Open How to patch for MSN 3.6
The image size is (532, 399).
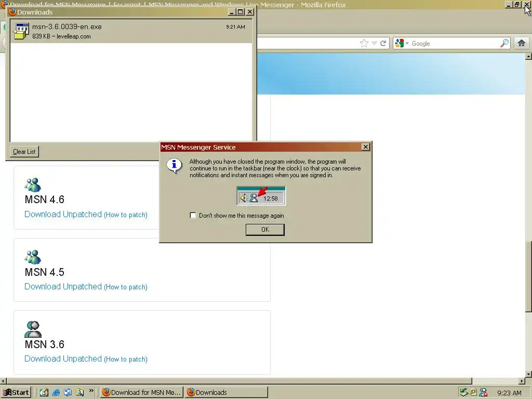coord(126,360)
